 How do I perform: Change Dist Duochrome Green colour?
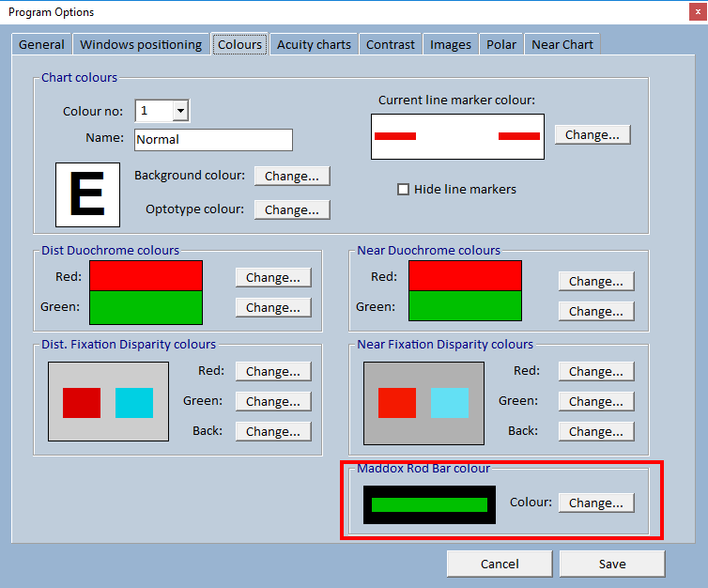pyautogui.click(x=273, y=307)
